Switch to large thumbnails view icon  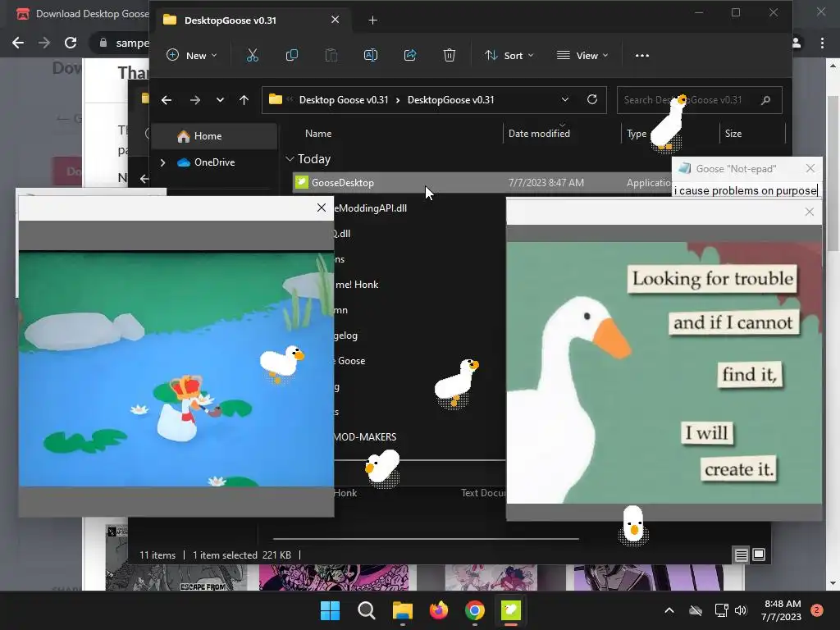(x=759, y=555)
